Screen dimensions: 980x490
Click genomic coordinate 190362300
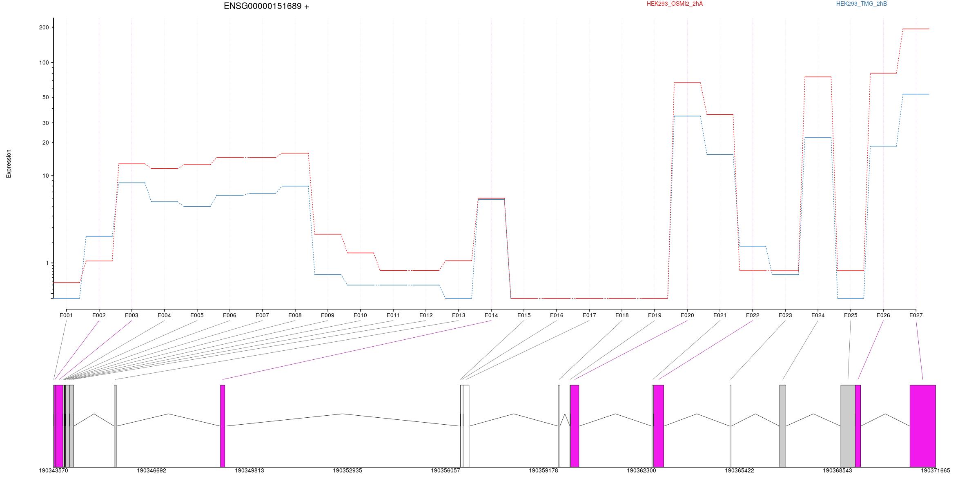(641, 470)
